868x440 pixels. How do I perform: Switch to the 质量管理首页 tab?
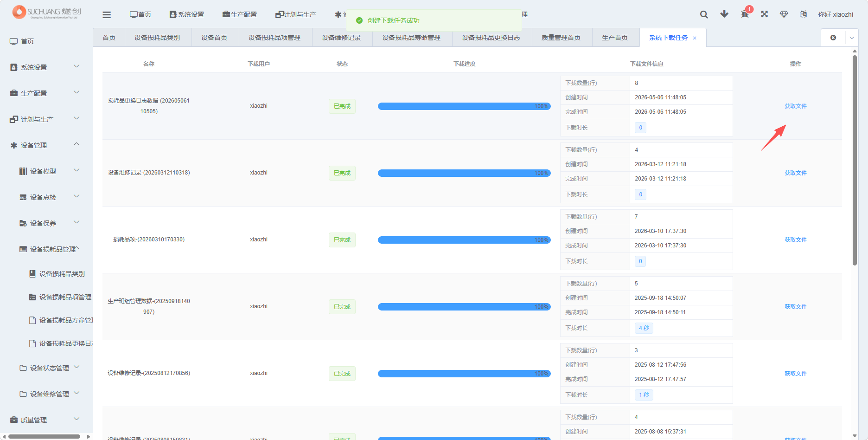point(561,38)
